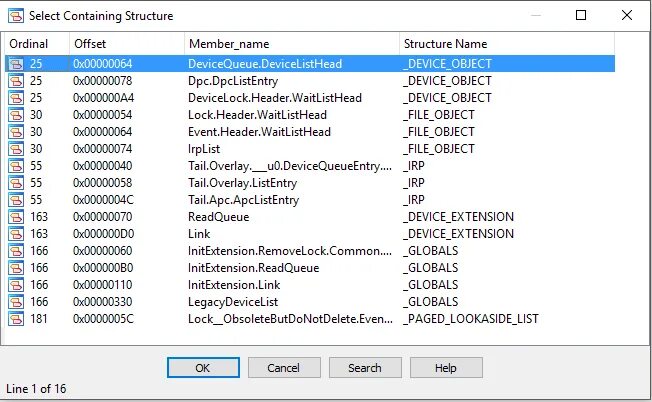Click the icon of DeviceLock.Header.WaitListHead row

[16, 98]
